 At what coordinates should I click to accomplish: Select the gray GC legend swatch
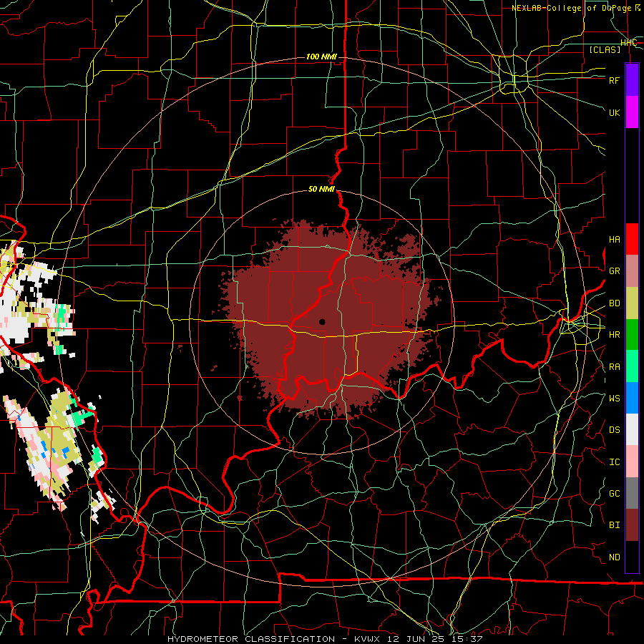tap(632, 493)
